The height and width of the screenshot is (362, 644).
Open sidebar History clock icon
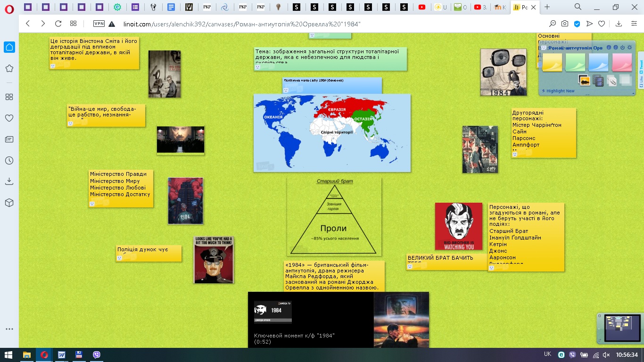click(x=9, y=160)
